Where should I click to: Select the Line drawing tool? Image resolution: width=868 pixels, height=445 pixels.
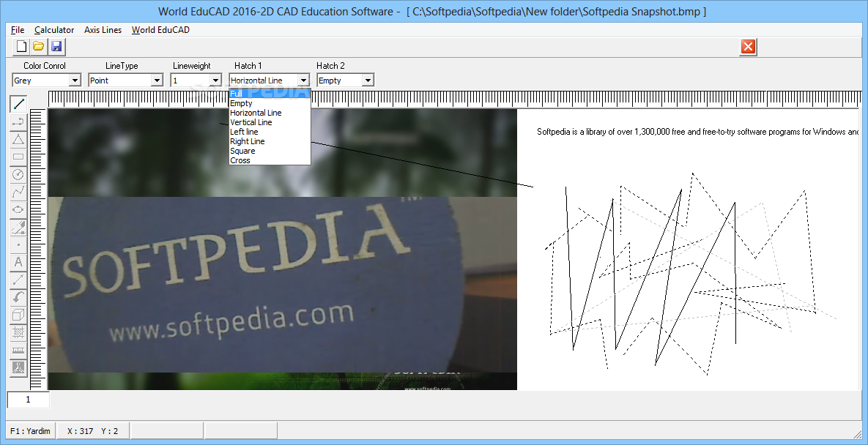click(x=18, y=103)
